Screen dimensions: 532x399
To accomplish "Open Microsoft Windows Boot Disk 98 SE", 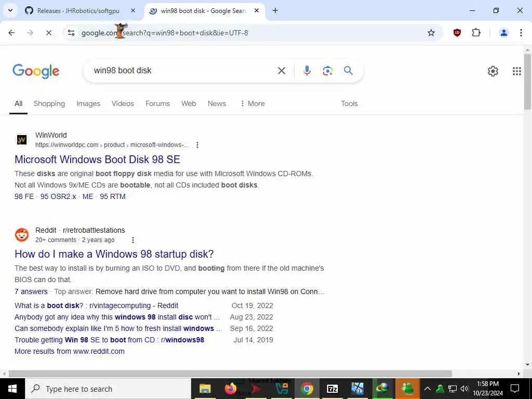I will pos(97,159).
